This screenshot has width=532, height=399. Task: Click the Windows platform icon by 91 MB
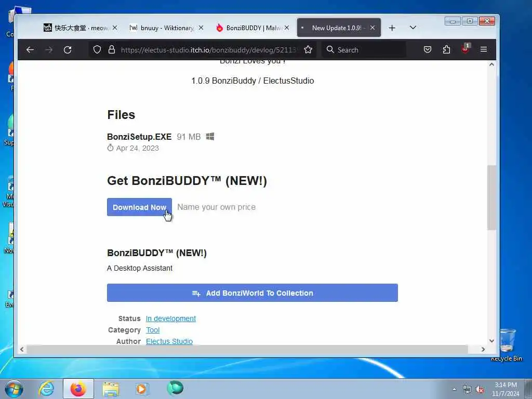coord(210,137)
